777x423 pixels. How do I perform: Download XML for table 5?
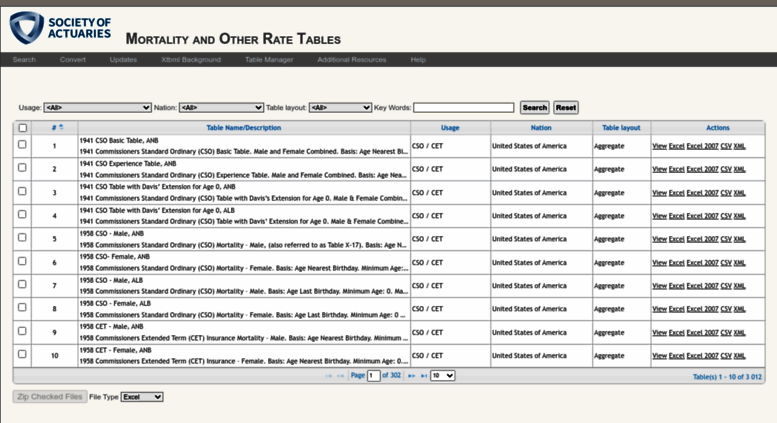pyautogui.click(x=739, y=239)
